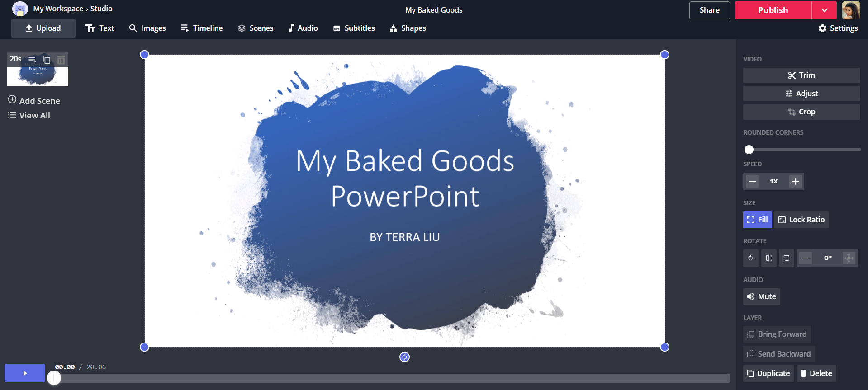Trim the video with the scissors button
Screen dimensions: 868x390
(802, 75)
